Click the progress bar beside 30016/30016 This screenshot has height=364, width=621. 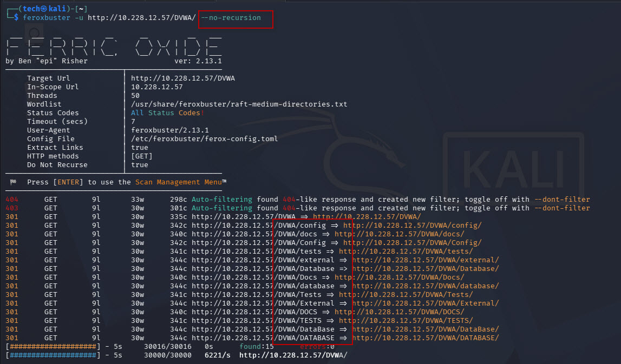coord(53,347)
